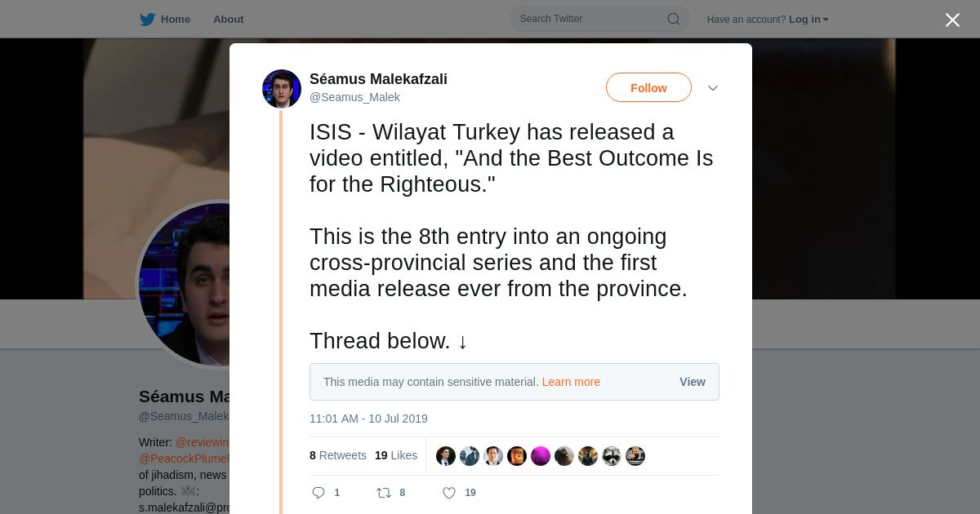Viewport: 980px width, 514px height.
Task: Open the Log in dropdown
Action: (x=808, y=20)
